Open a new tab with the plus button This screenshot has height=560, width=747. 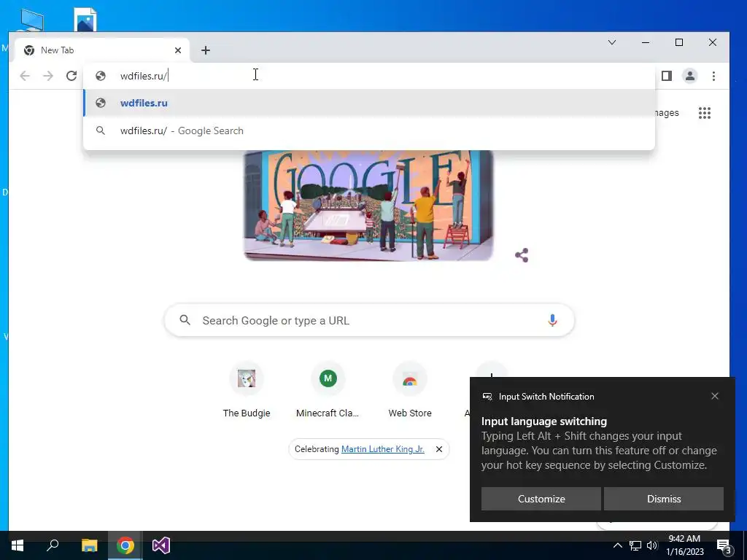coord(205,50)
